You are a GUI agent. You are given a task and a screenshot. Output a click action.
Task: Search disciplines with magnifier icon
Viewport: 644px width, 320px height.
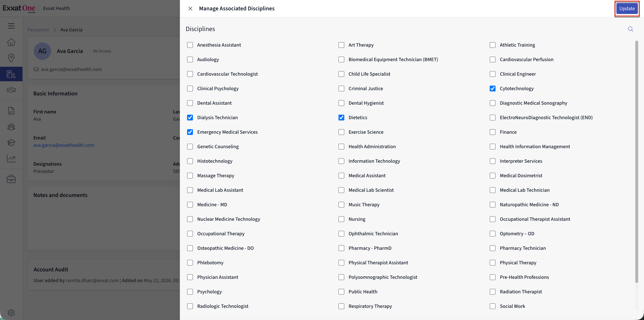click(631, 29)
